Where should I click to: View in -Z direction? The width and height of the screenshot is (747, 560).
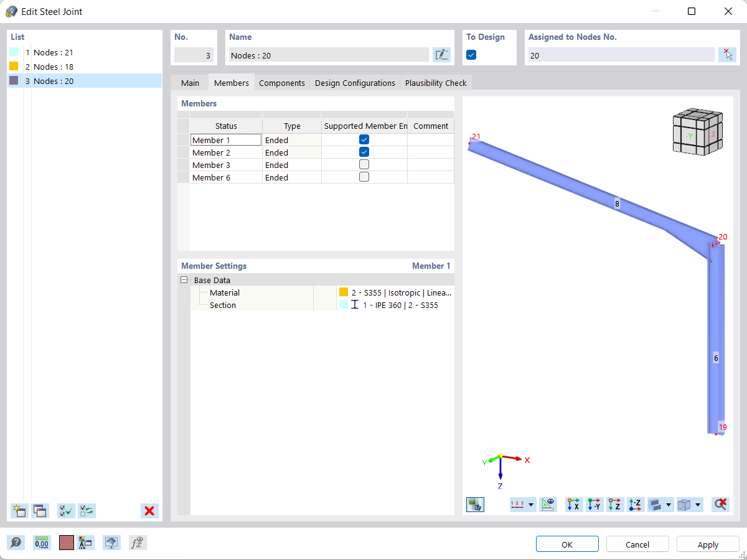coord(636,505)
